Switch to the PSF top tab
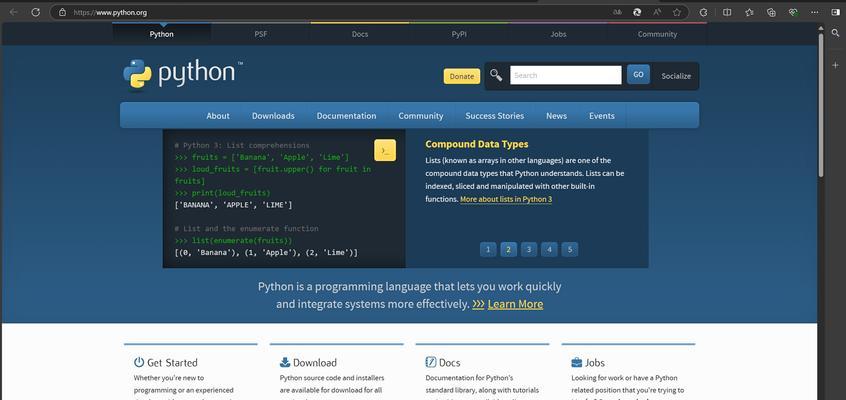This screenshot has width=846, height=400. 261,34
